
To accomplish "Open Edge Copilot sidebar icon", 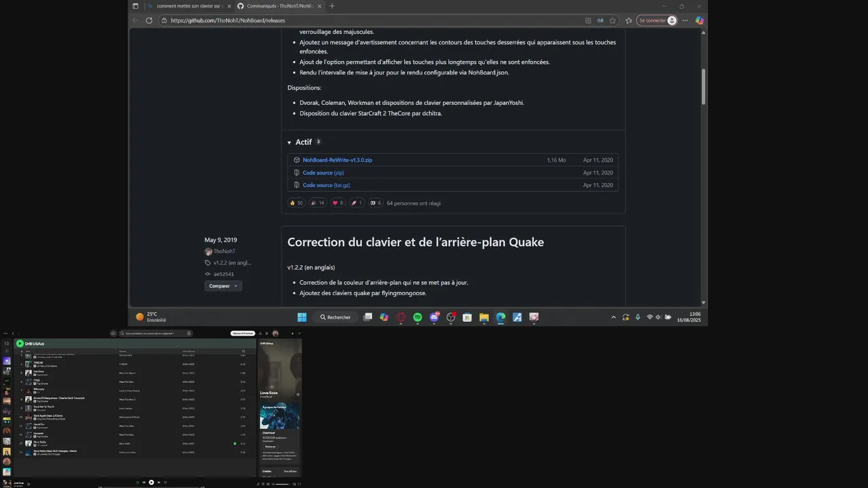I will [699, 20].
